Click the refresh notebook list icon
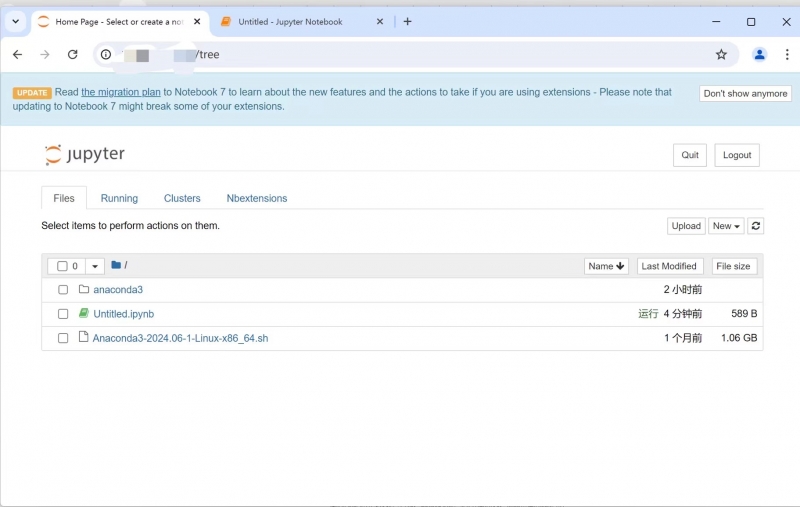Screen dimensions: 800x507 (756, 226)
